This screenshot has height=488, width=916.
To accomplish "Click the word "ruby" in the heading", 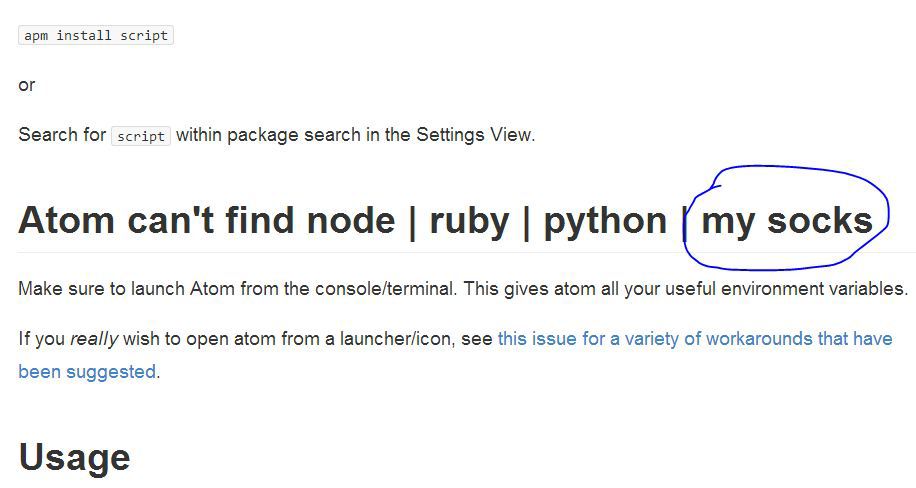I will [x=469, y=220].
